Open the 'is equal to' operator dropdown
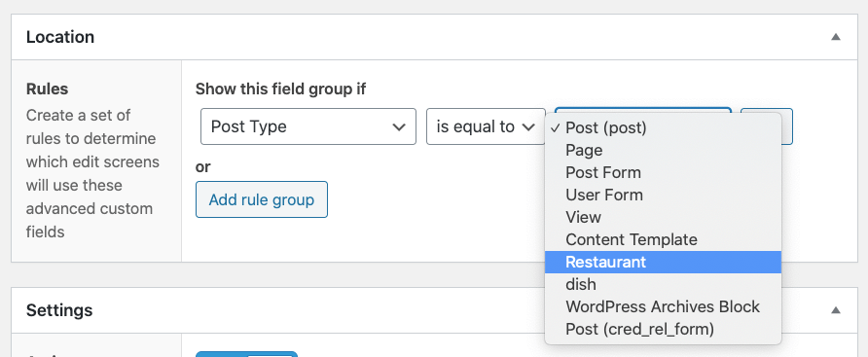The width and height of the screenshot is (868, 357). pyautogui.click(x=486, y=126)
